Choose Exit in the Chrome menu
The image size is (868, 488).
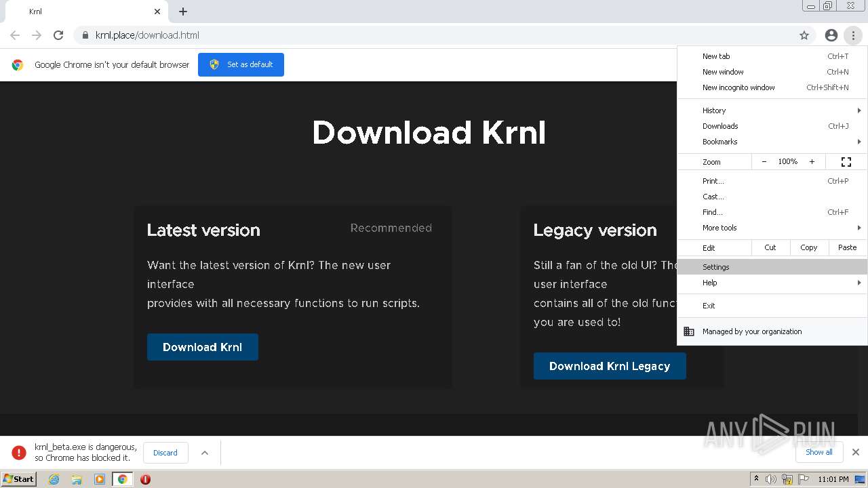772,306
